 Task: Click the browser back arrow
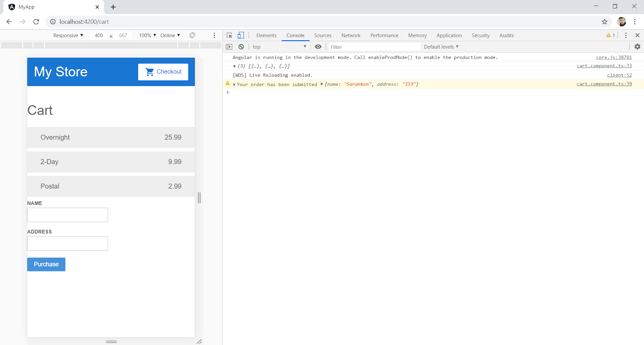click(x=9, y=22)
